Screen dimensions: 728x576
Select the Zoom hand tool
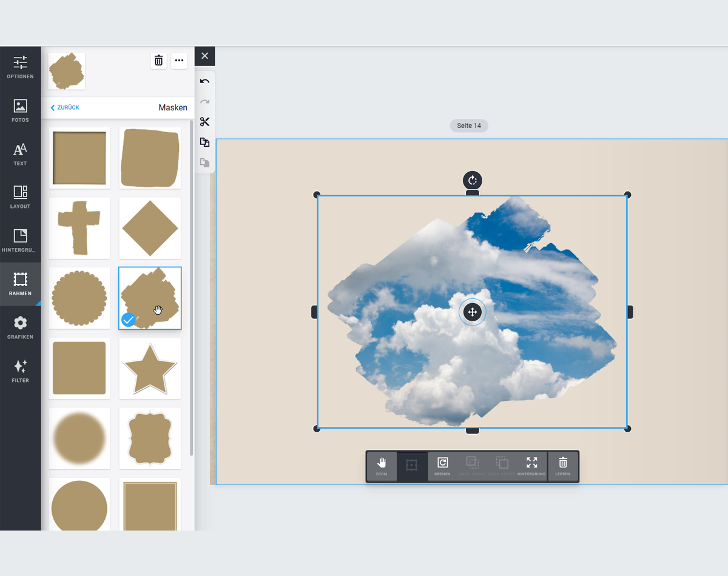(x=382, y=466)
